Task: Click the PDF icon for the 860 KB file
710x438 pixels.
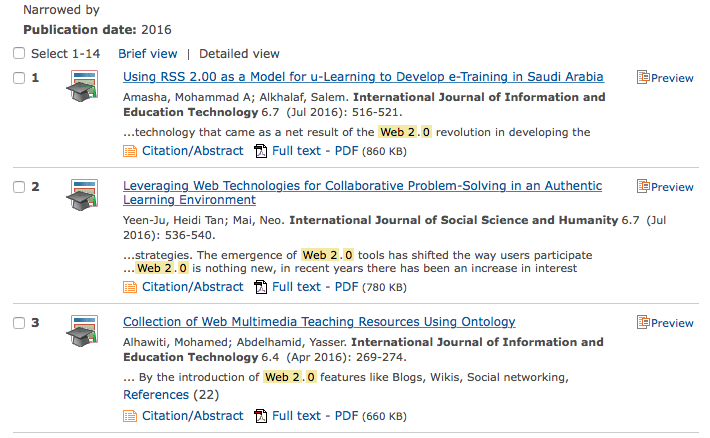Action: (x=261, y=151)
